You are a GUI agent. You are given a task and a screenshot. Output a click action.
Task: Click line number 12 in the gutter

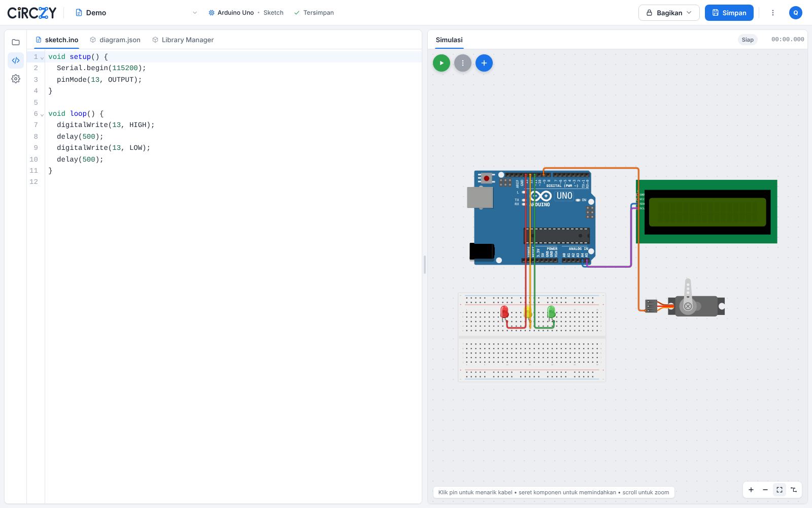coord(33,182)
